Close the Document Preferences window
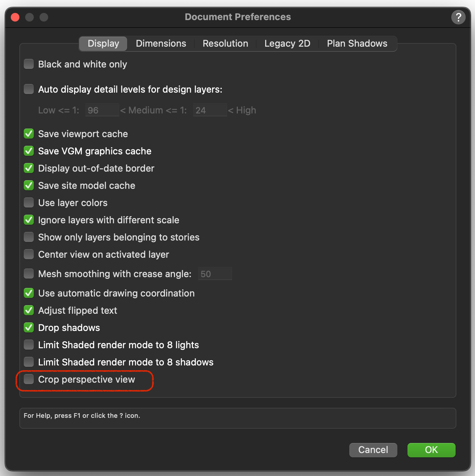 15,17
